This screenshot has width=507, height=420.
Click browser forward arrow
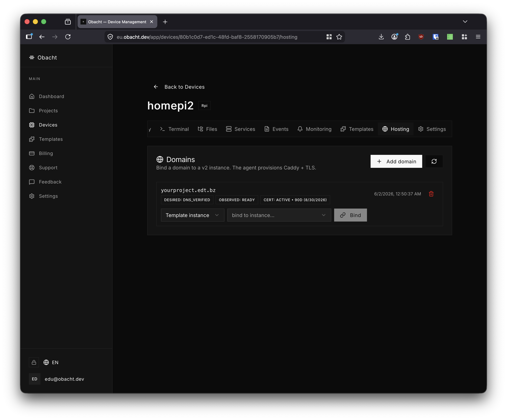[x=55, y=37]
